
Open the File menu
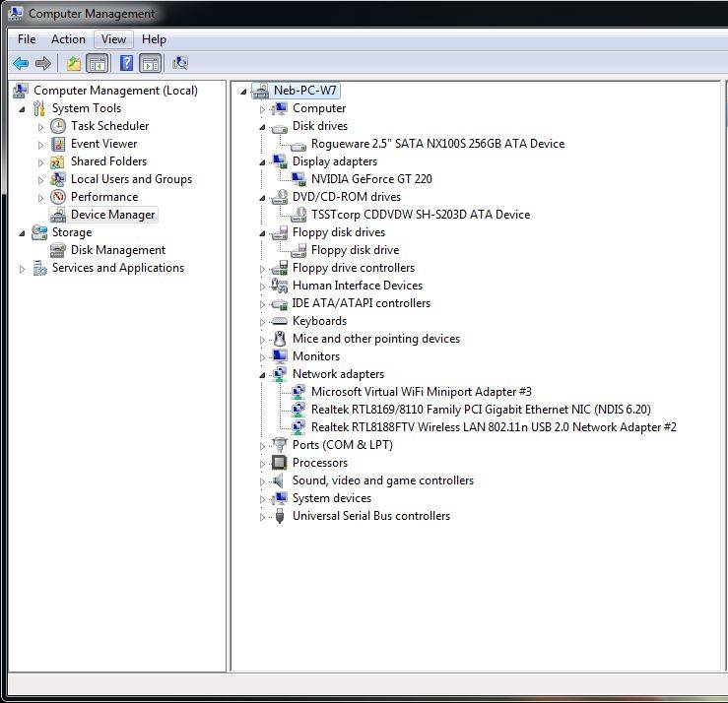[27, 39]
